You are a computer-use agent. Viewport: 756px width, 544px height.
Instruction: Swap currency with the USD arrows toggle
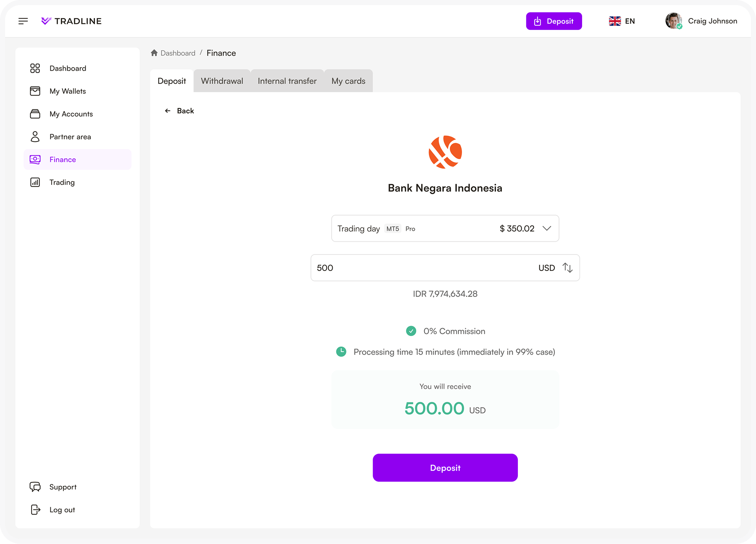pyautogui.click(x=567, y=268)
